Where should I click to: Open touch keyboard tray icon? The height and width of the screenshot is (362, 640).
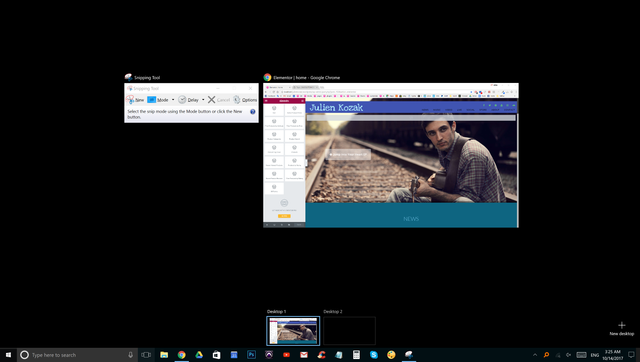tap(582, 355)
